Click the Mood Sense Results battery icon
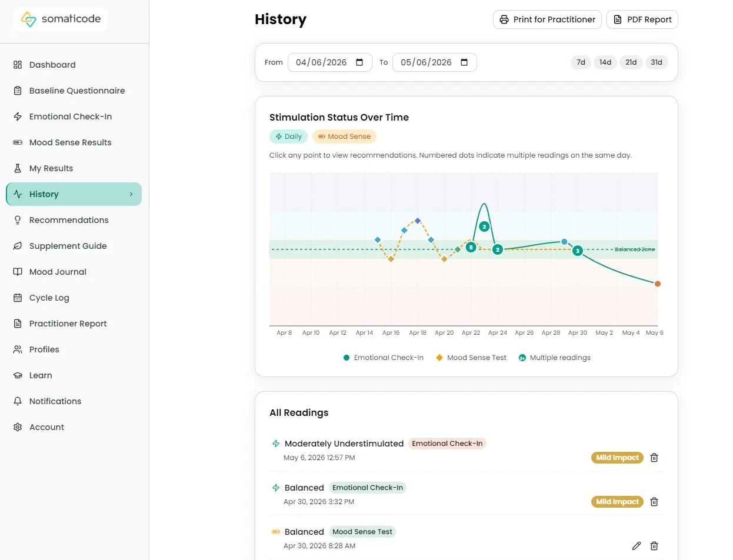The width and height of the screenshot is (733, 560). (x=18, y=142)
